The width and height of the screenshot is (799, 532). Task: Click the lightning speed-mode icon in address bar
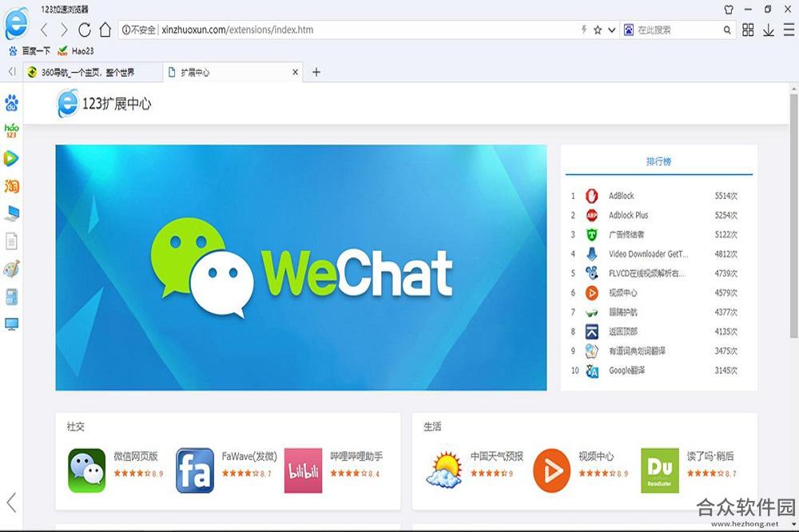pyautogui.click(x=584, y=30)
